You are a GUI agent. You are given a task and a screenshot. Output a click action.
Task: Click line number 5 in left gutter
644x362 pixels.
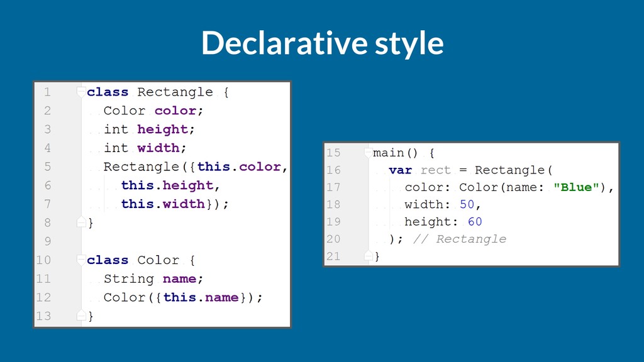pyautogui.click(x=48, y=167)
